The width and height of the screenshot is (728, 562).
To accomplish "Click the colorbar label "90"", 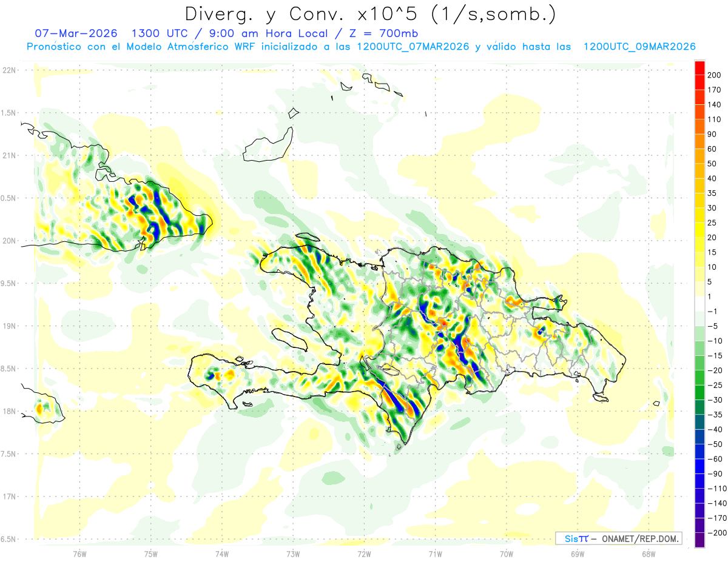I will pos(712,134).
